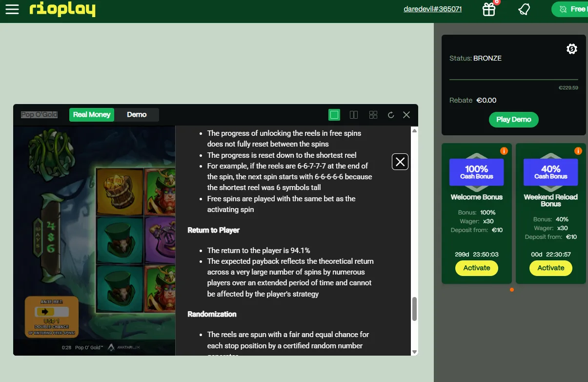Switch to the Real Money tab
This screenshot has width=588, height=382.
coord(92,115)
